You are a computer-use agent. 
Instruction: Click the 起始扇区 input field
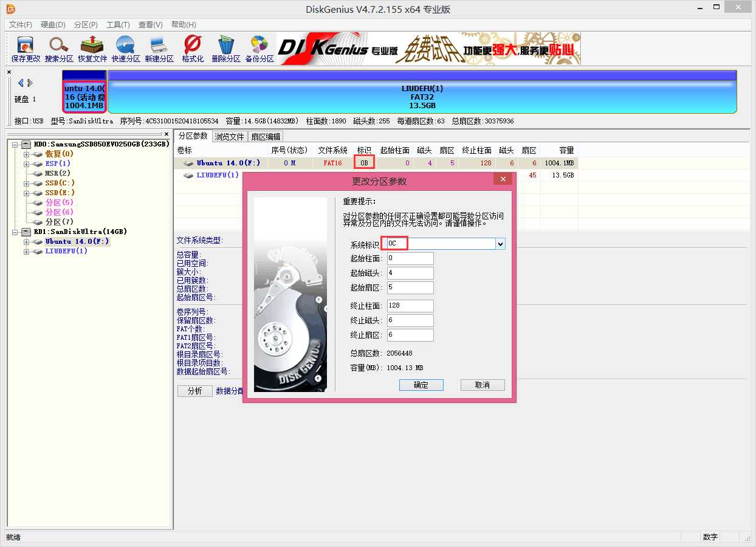410,288
